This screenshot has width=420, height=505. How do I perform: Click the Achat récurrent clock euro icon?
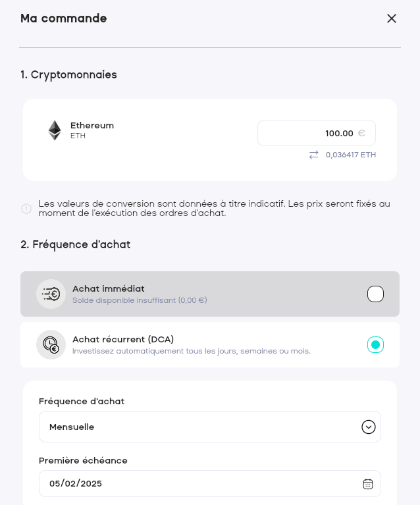[x=51, y=344]
